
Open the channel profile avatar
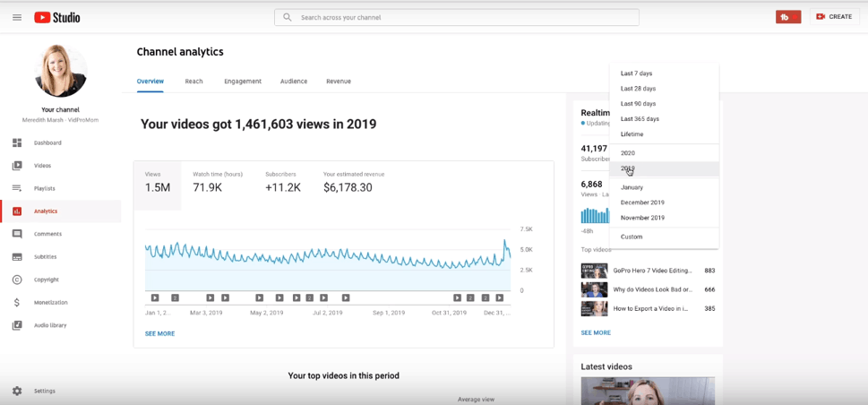point(61,71)
